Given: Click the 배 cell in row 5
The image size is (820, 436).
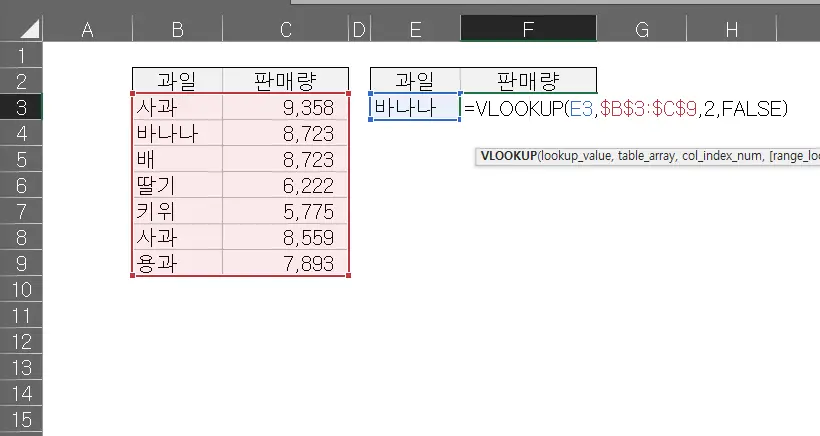Looking at the screenshot, I should pos(177,159).
